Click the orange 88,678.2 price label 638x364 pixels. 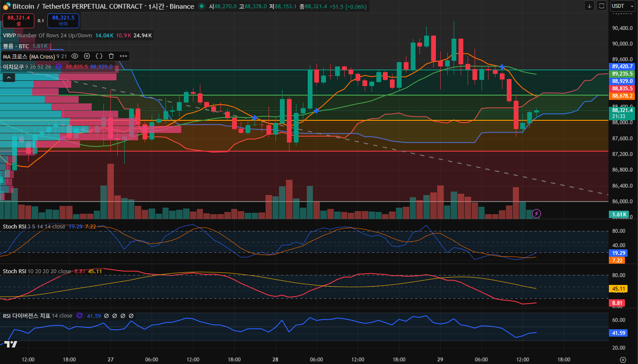(622, 96)
